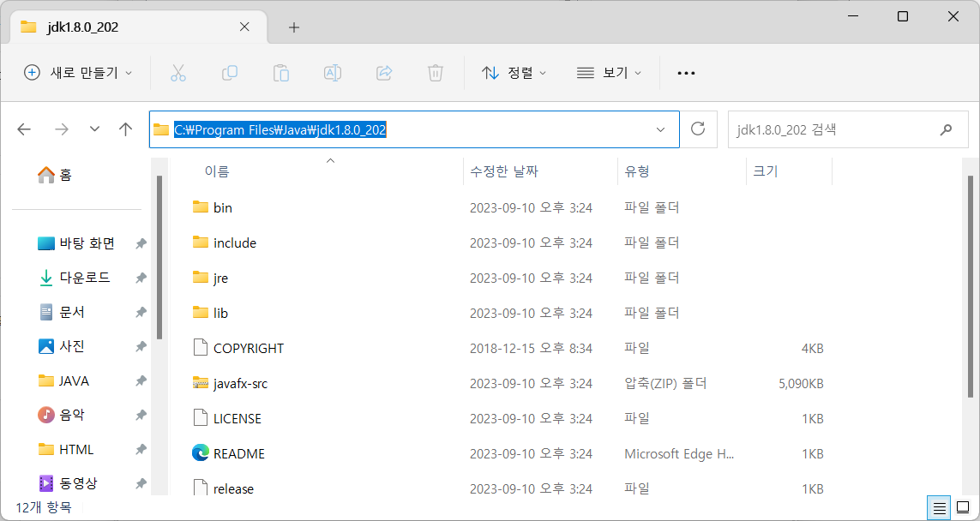
Task: Sort by 수정한 날짜 column header
Action: point(504,171)
